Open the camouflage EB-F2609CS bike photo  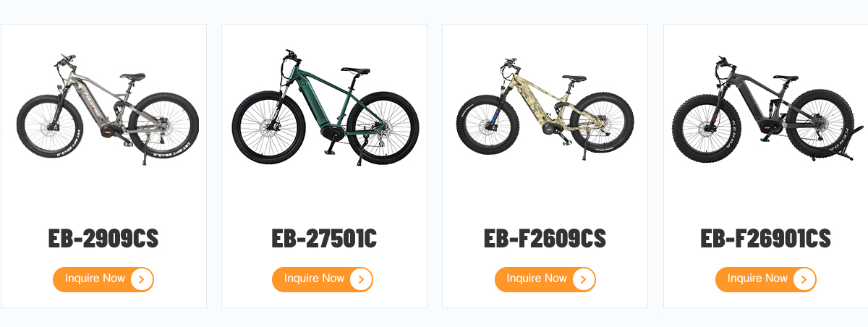(x=545, y=106)
